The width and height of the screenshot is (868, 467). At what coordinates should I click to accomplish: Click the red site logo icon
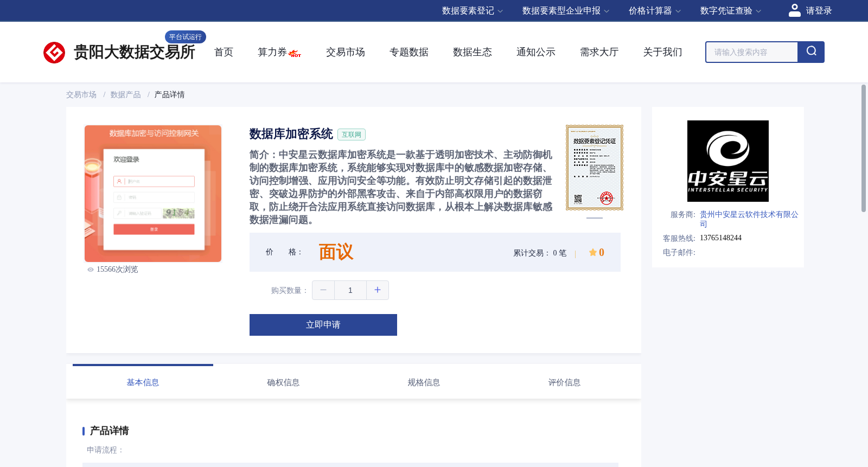[54, 53]
